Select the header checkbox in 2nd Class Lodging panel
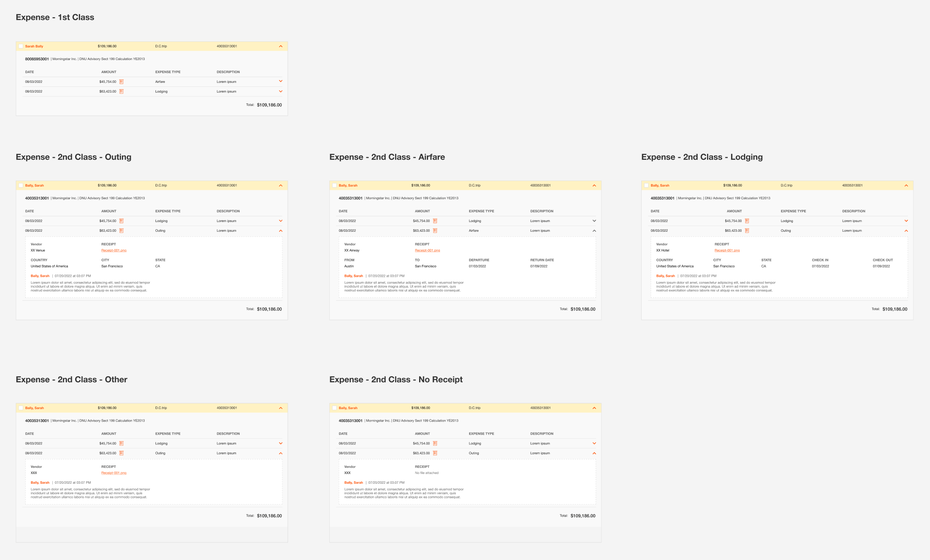This screenshot has width=930, height=560. click(x=646, y=185)
